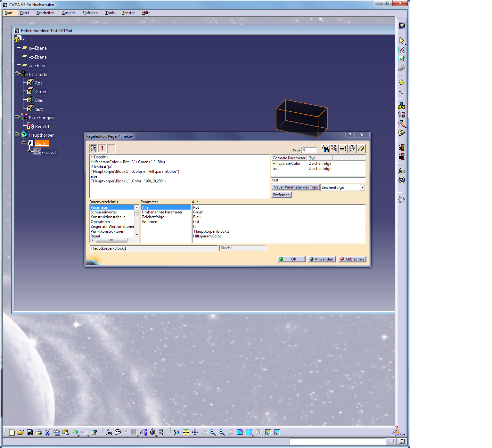Click the Set of Equations icon

[x=402, y=200]
